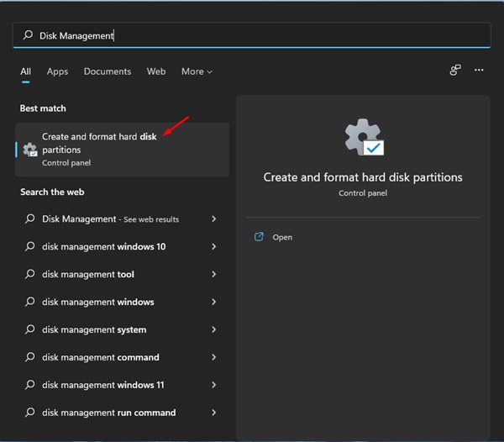Image resolution: width=504 pixels, height=442 pixels.
Task: Expand arrow for 'disk management run command'
Action: coord(214,413)
